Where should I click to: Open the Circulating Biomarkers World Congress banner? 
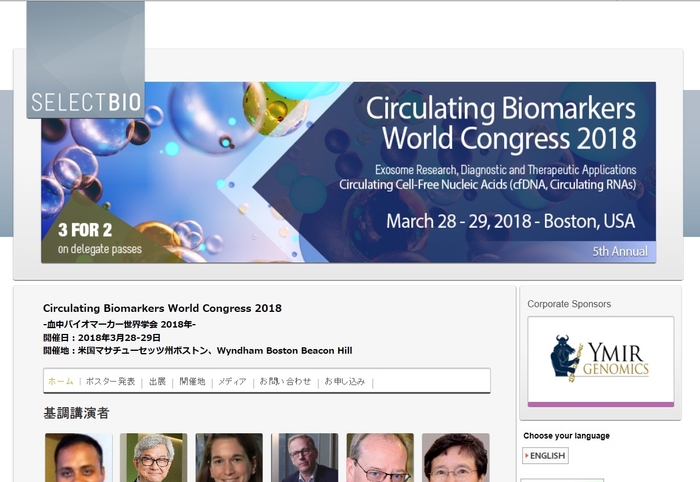tap(348, 172)
